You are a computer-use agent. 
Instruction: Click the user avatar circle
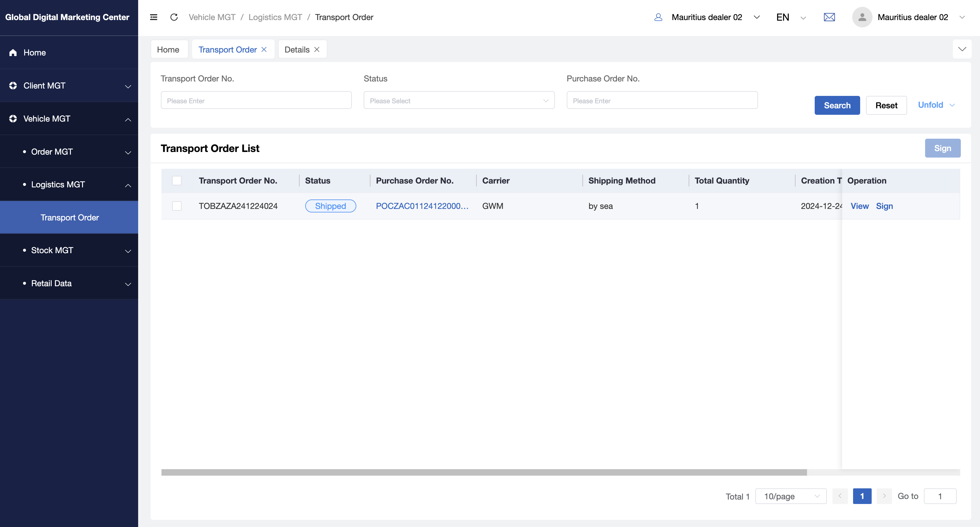862,17
